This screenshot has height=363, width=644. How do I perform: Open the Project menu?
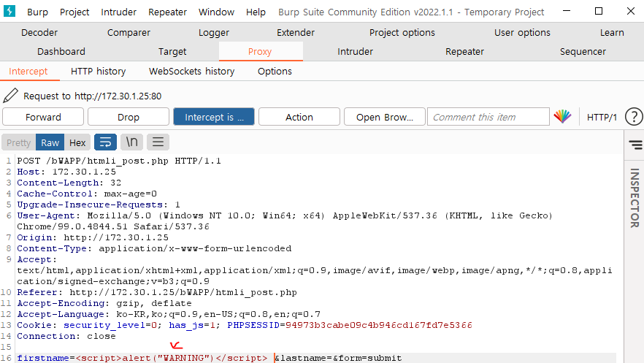click(74, 12)
